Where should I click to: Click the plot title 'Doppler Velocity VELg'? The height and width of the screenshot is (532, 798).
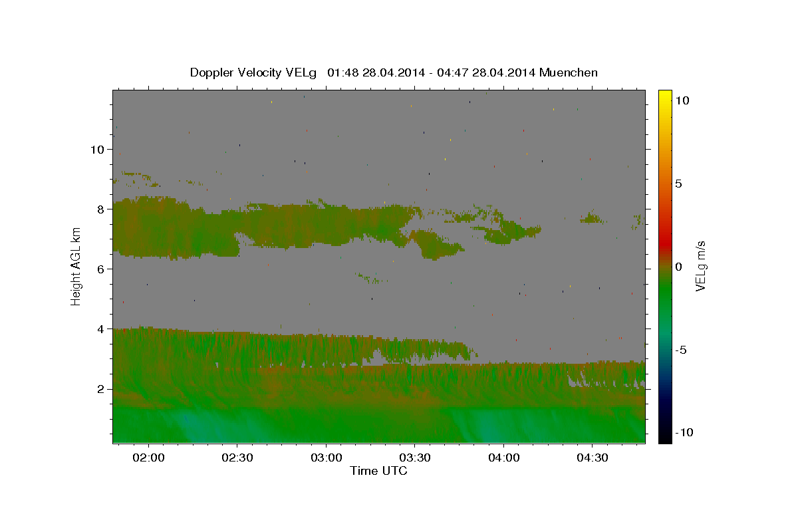tap(255, 72)
